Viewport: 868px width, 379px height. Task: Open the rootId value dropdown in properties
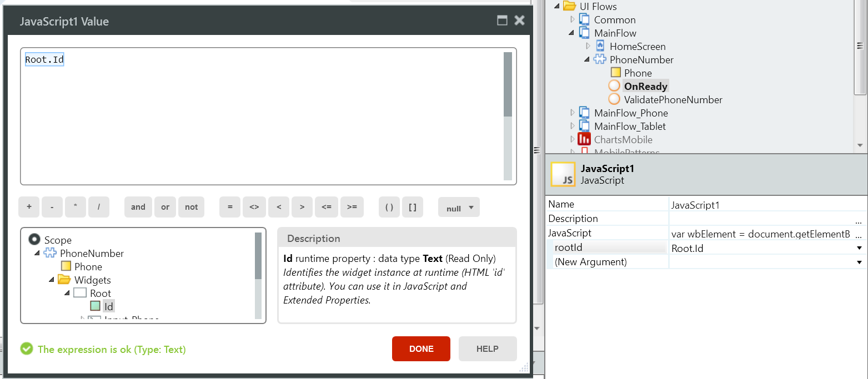coord(859,248)
